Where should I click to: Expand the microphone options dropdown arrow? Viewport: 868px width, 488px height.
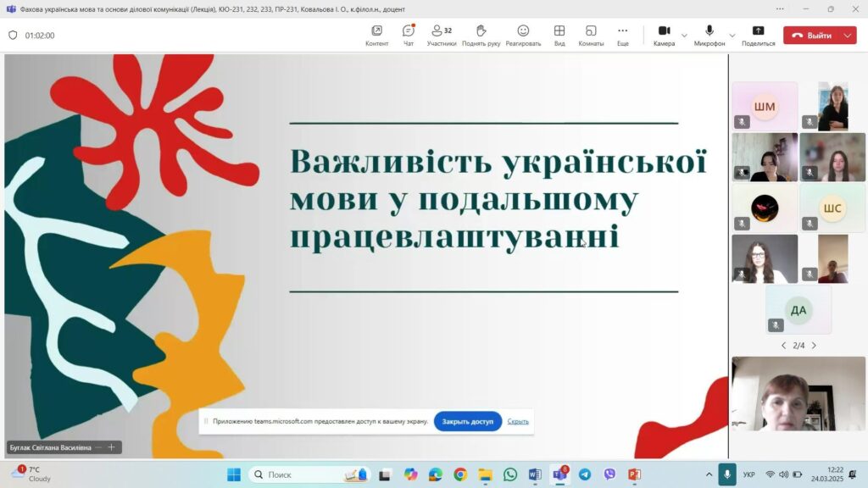coord(732,36)
